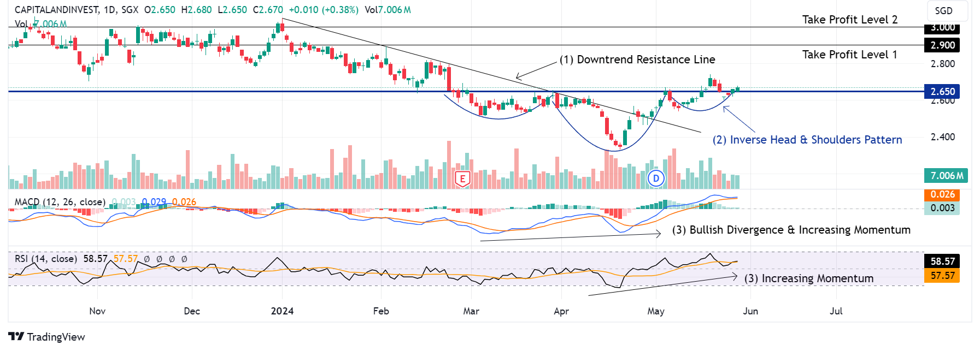
Task: Click the 2024 date on time axis
Action: click(x=282, y=311)
